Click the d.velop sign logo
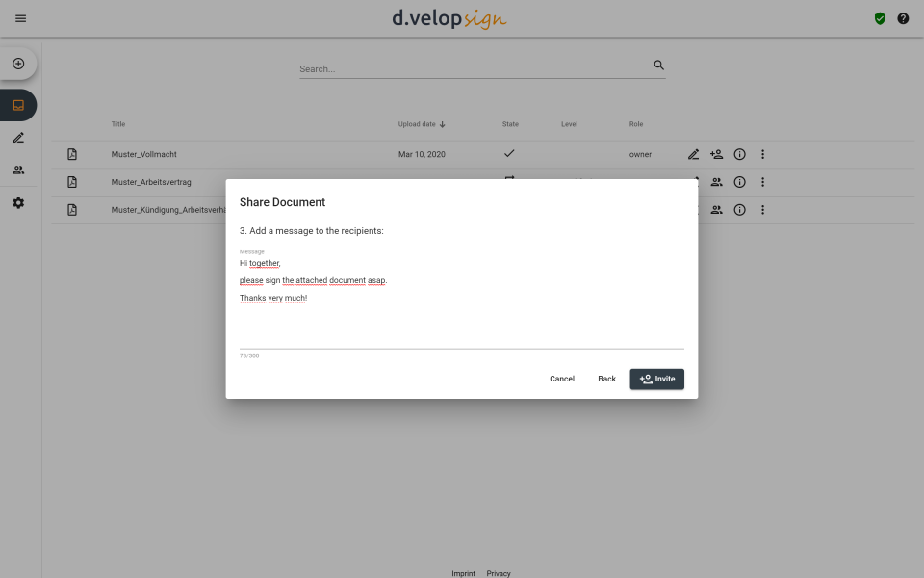 point(449,18)
